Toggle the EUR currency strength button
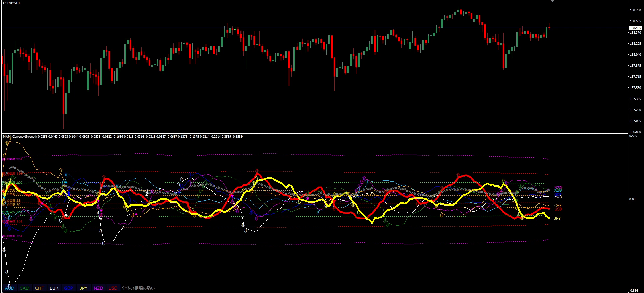Image resolution: width=644 pixels, height=293 pixels. tap(54, 288)
